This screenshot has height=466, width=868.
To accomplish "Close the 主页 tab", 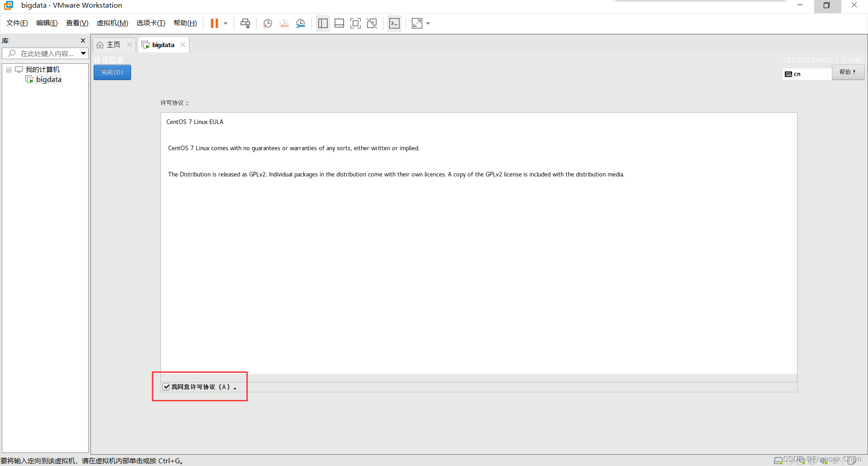I will pyautogui.click(x=129, y=44).
